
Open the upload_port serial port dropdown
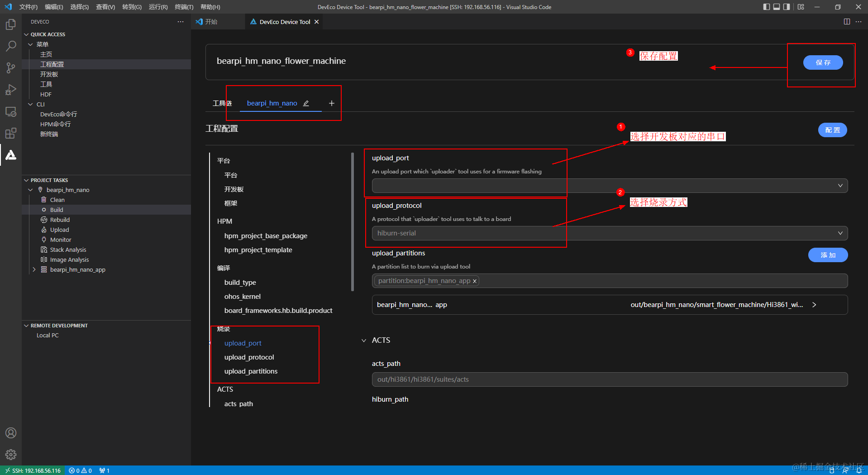(x=610, y=186)
